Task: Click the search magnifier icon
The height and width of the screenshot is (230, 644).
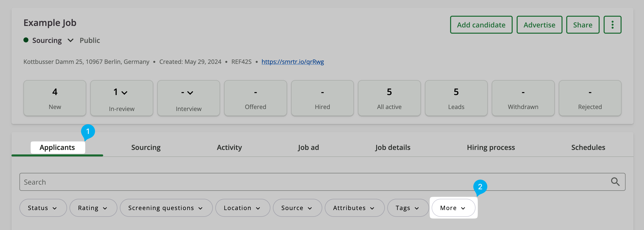Action: pos(615,182)
